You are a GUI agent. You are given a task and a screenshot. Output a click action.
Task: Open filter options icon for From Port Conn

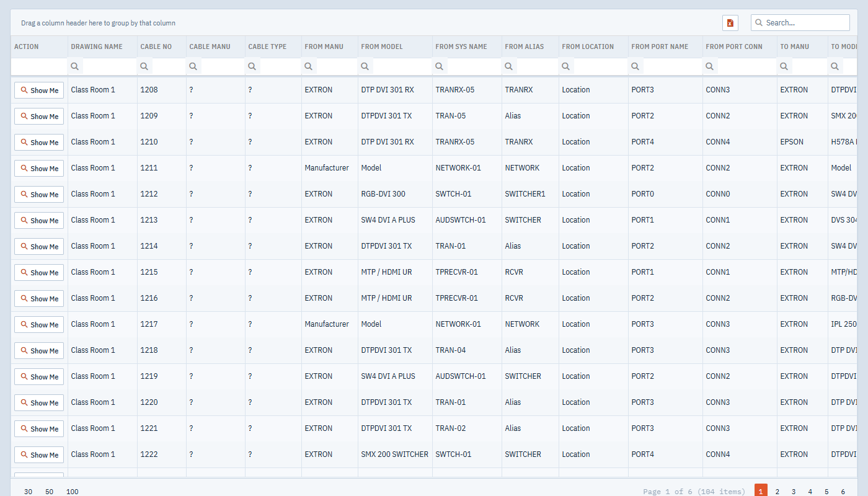coord(710,66)
